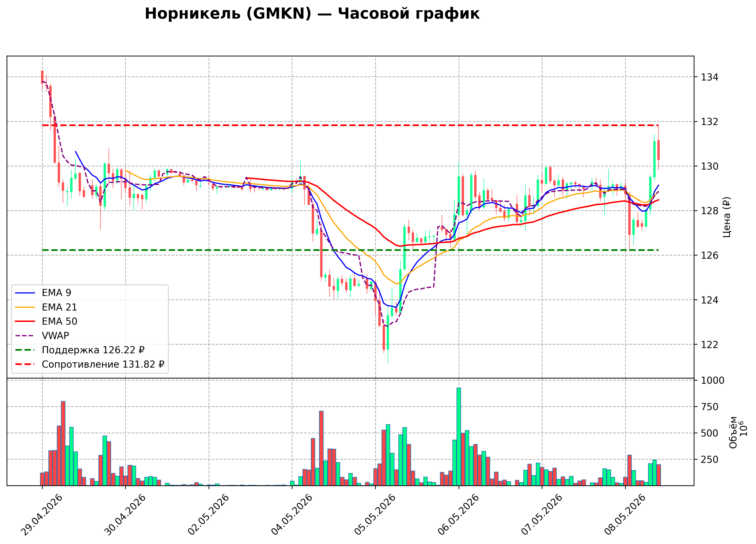Click the Цена (₽) axis title
The width and height of the screenshot is (756, 544).
(x=727, y=217)
